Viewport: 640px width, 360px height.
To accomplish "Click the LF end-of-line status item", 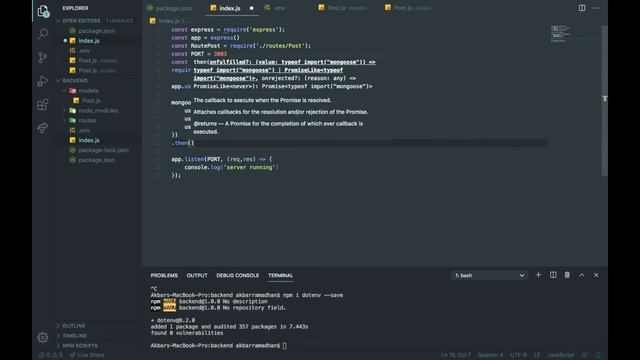I will (x=537, y=355).
